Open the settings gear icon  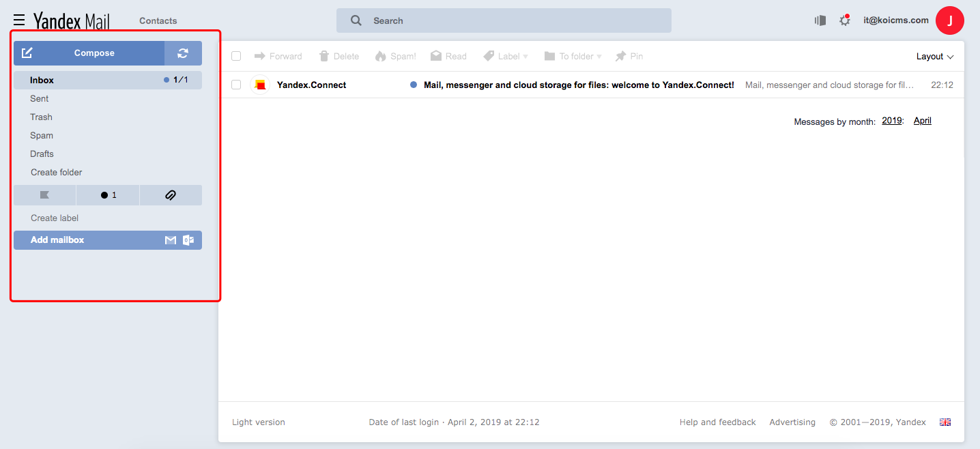click(845, 20)
